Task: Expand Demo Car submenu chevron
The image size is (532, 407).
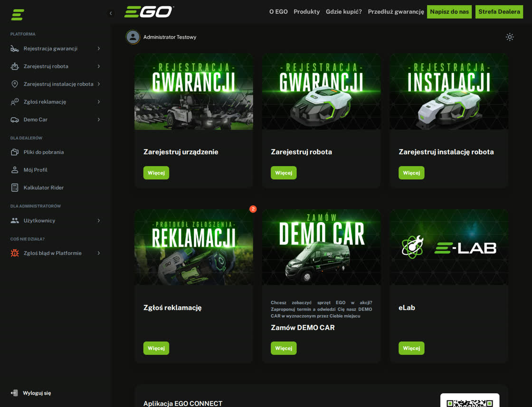Action: [99, 120]
